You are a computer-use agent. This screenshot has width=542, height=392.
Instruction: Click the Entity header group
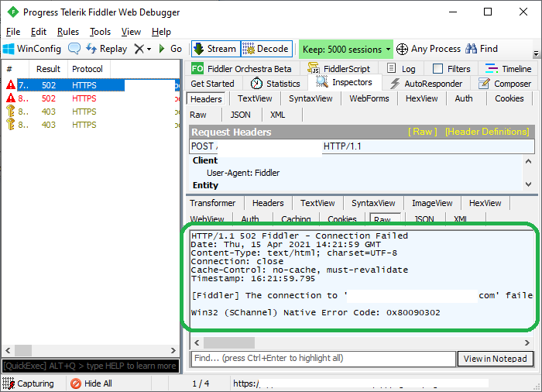[205, 185]
